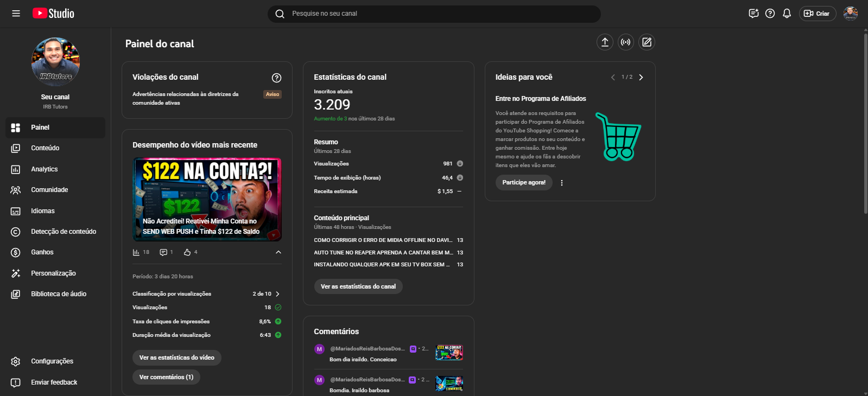Click the upload video icon

pos(605,42)
